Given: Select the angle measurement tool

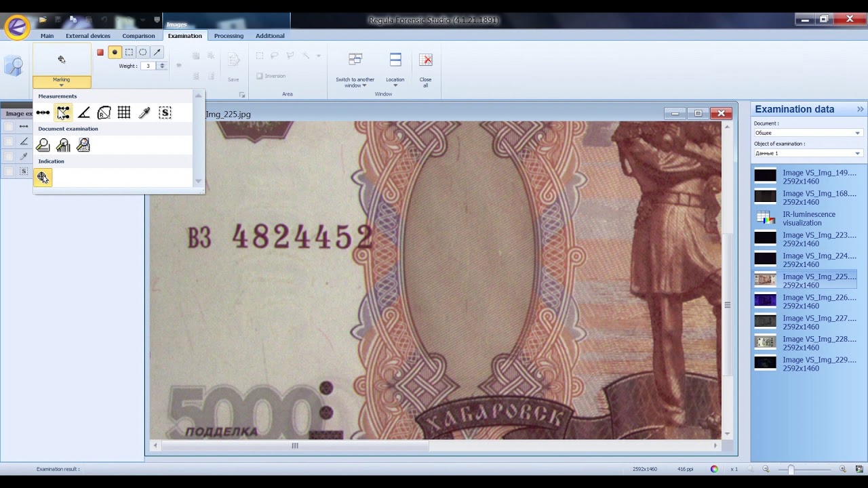Looking at the screenshot, I should point(83,113).
